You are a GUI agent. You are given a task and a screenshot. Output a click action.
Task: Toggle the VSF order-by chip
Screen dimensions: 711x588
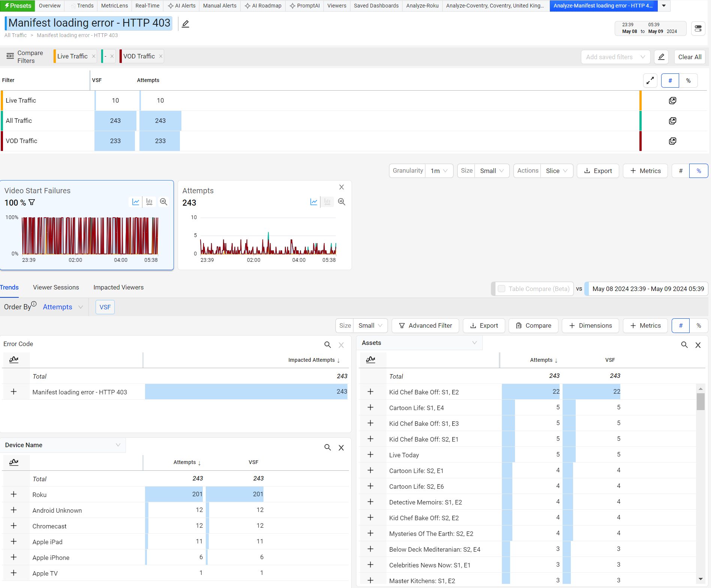point(105,307)
